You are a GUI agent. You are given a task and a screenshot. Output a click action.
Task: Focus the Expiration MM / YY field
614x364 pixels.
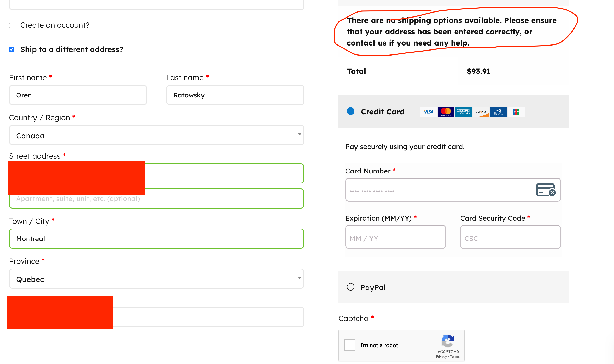point(395,237)
